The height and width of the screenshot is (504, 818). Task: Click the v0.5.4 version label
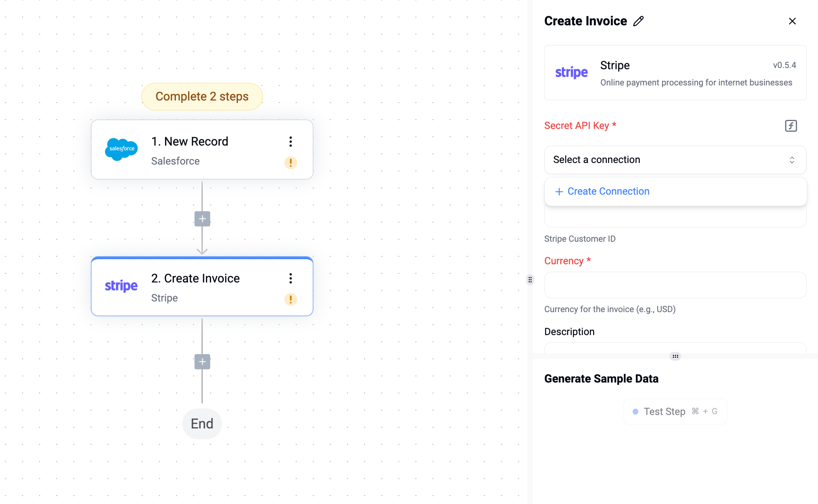coord(784,65)
